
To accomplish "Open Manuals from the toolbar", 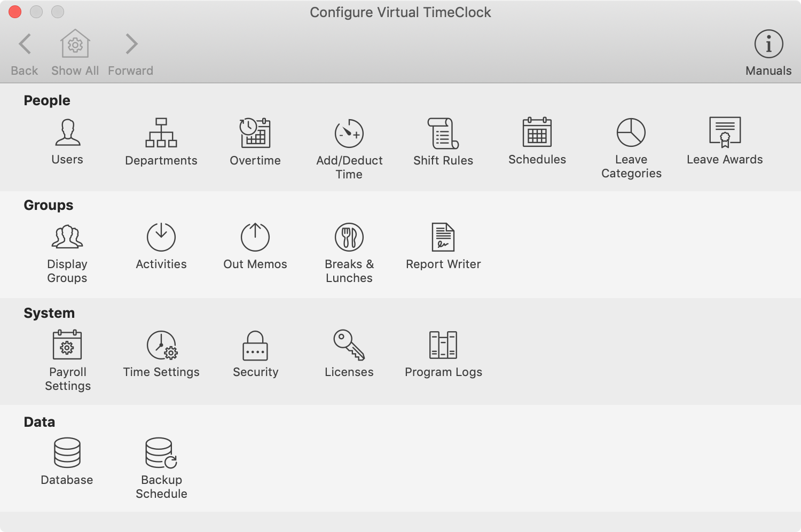I will tap(768, 44).
